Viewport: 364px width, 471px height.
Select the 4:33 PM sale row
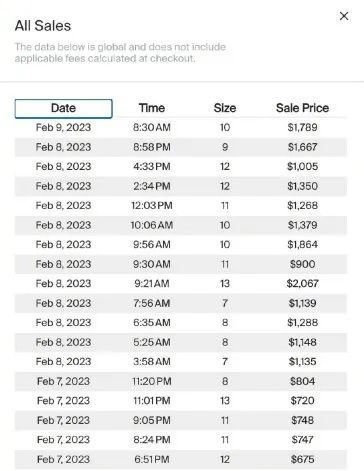pos(181,166)
